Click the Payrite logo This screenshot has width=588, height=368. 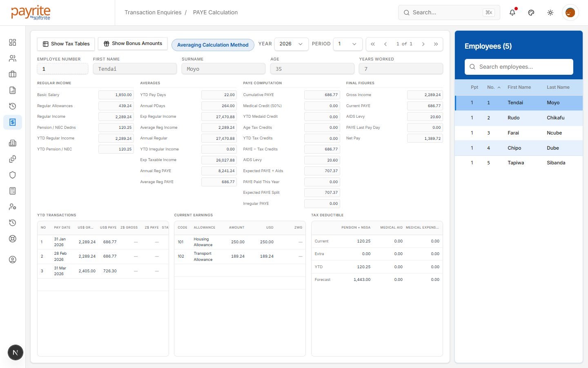pos(31,13)
